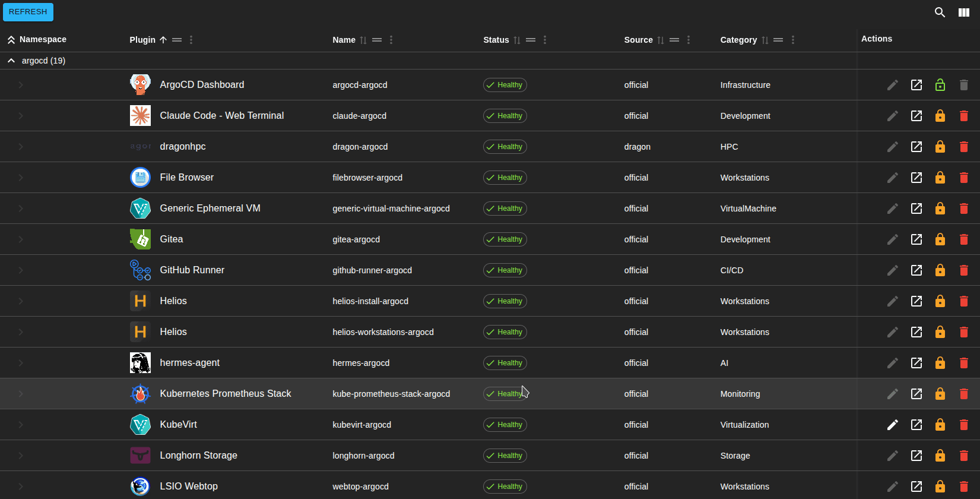
Task: Toggle the lock for dragonhpc
Action: point(940,147)
